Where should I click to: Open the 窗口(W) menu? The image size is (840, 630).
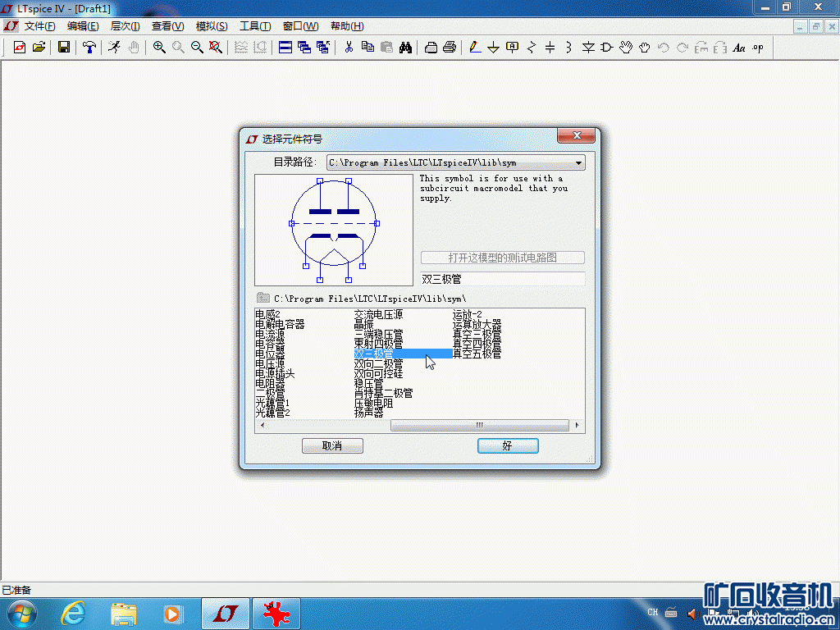300,25
